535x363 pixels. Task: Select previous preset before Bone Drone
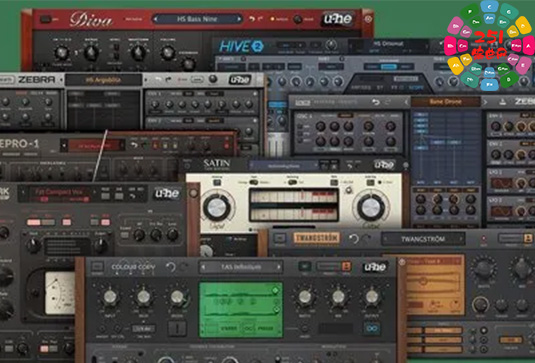406,102
